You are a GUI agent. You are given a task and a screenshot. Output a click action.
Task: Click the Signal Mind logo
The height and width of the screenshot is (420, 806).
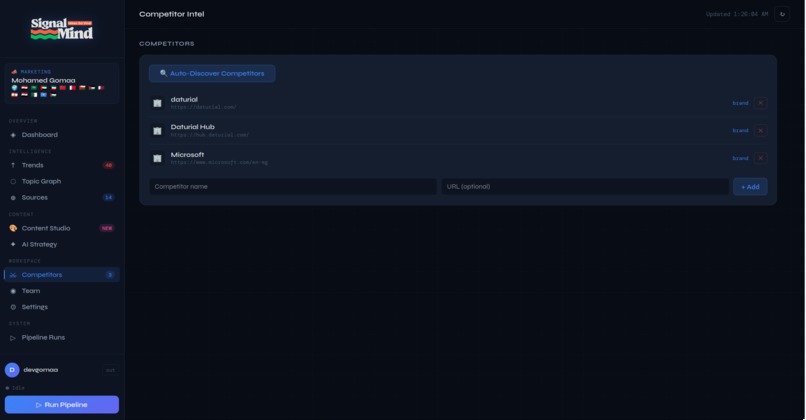[62, 29]
